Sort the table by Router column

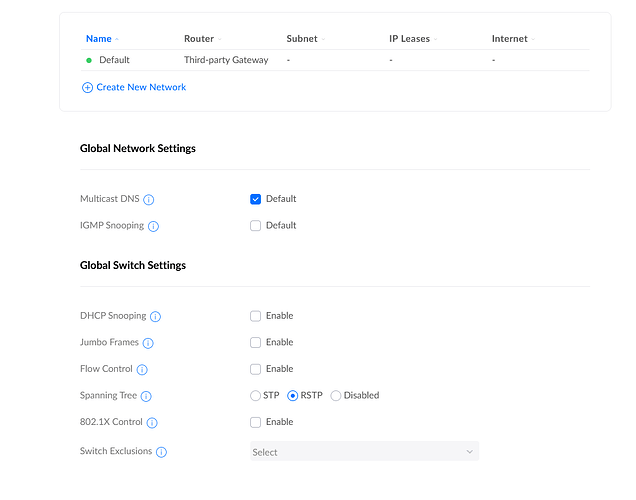click(x=199, y=39)
